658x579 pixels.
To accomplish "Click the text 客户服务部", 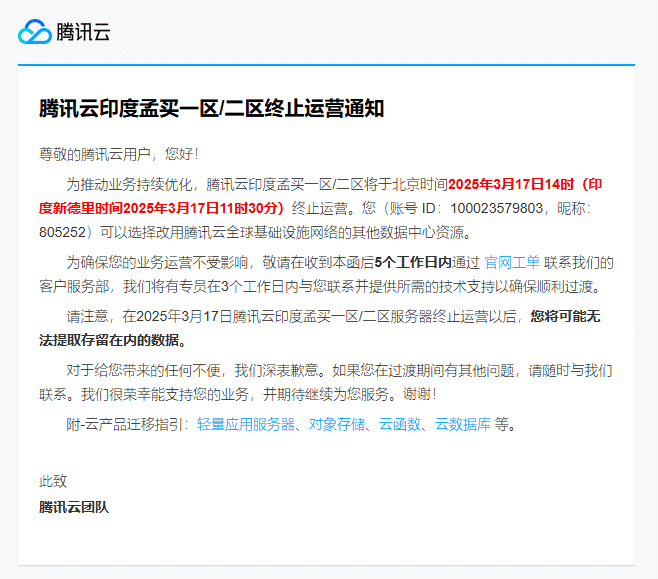I will coord(74,287).
